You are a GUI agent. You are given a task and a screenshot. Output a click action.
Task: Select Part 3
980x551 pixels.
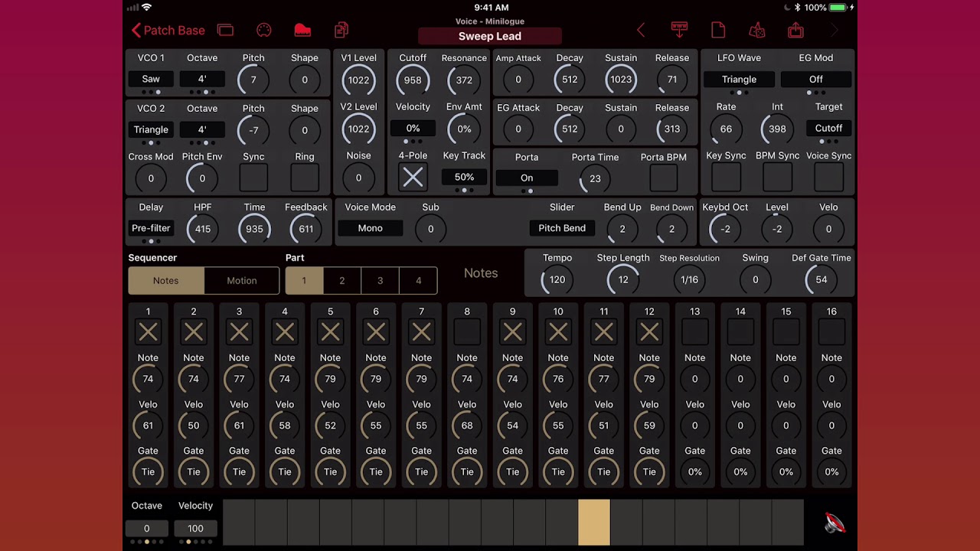(x=380, y=281)
